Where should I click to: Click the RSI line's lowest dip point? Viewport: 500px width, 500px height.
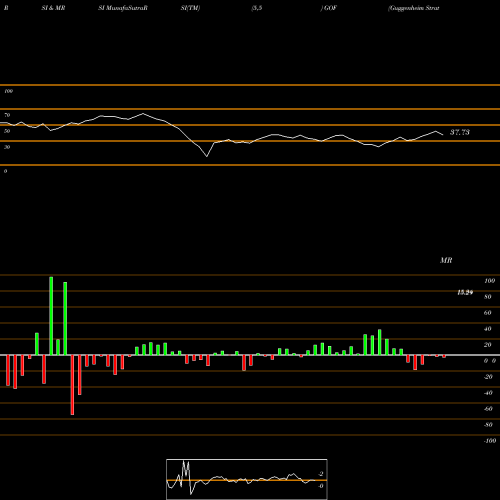point(207,156)
